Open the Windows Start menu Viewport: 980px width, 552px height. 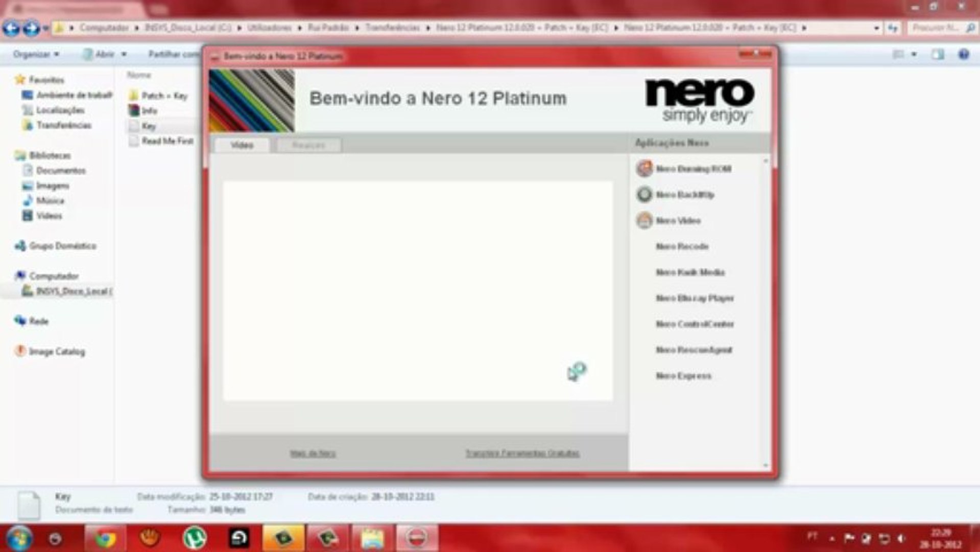click(x=18, y=538)
